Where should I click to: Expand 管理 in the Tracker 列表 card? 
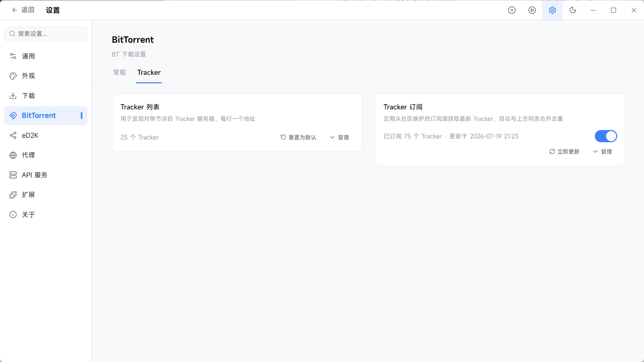(x=339, y=137)
